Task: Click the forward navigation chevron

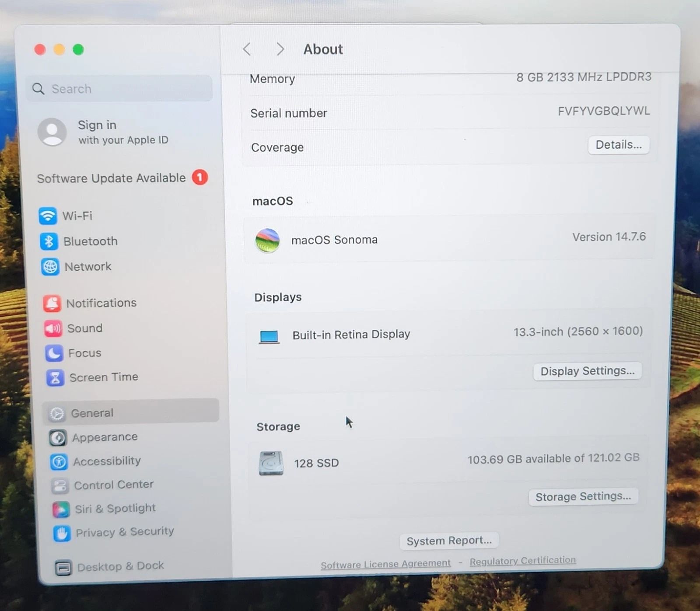Action: click(280, 49)
